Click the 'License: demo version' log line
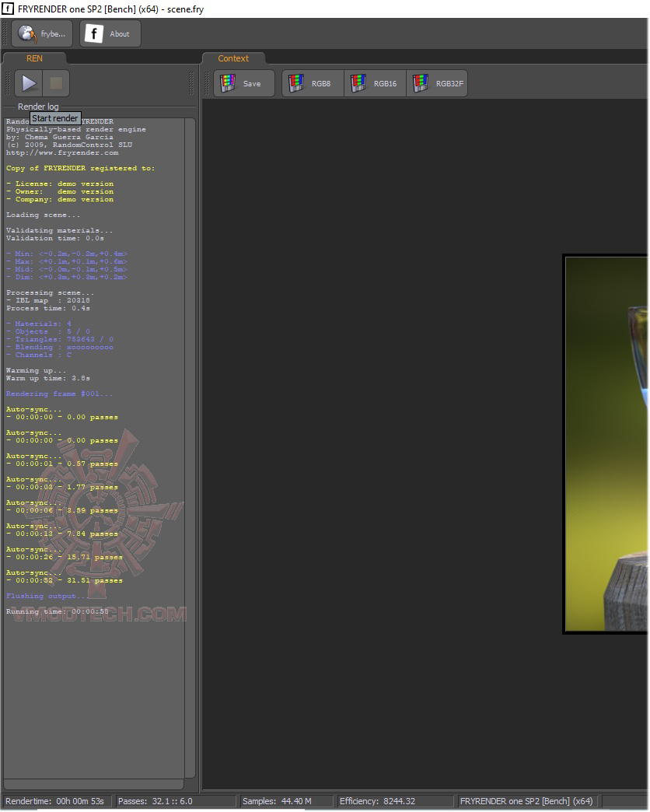The height and width of the screenshot is (812, 650). pyautogui.click(x=60, y=184)
